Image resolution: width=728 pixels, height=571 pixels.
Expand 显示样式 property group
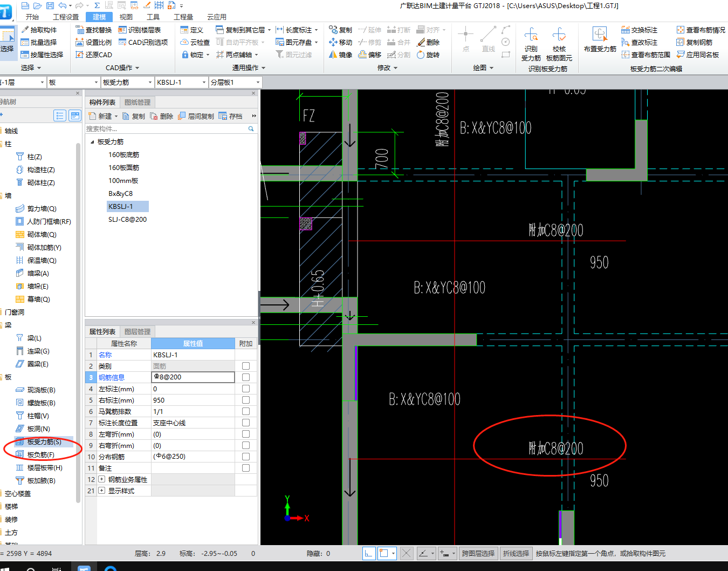[102, 491]
